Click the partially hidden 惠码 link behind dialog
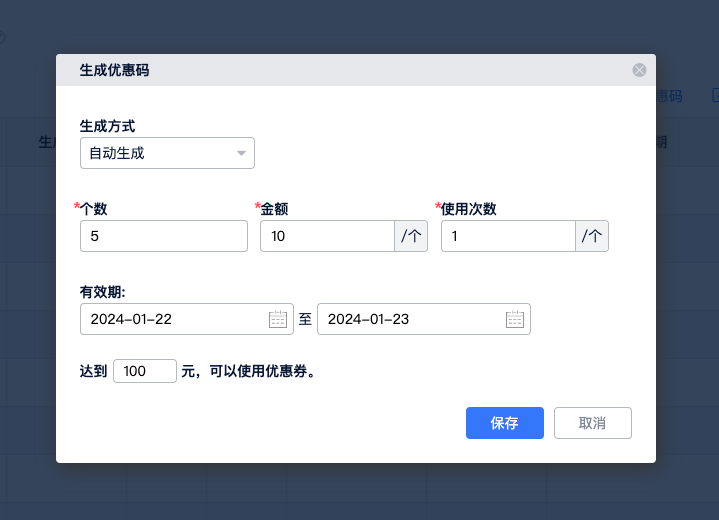This screenshot has width=719, height=520. 669,96
